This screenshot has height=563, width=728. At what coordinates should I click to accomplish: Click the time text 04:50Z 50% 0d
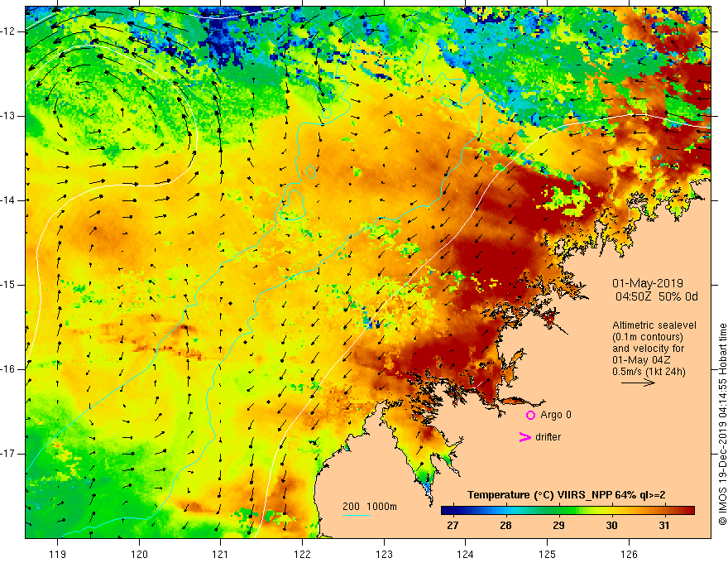pos(657,297)
